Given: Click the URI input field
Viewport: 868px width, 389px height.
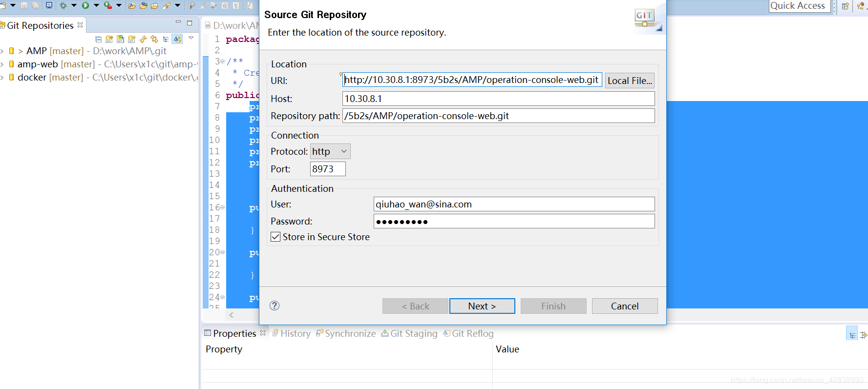Looking at the screenshot, I should pyautogui.click(x=472, y=80).
